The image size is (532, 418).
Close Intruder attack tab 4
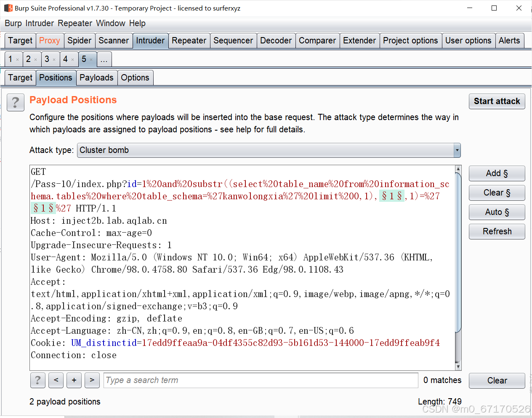73,60
